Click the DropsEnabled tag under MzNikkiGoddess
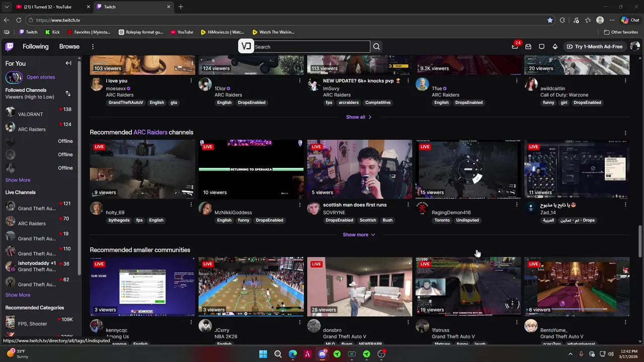 click(269, 220)
